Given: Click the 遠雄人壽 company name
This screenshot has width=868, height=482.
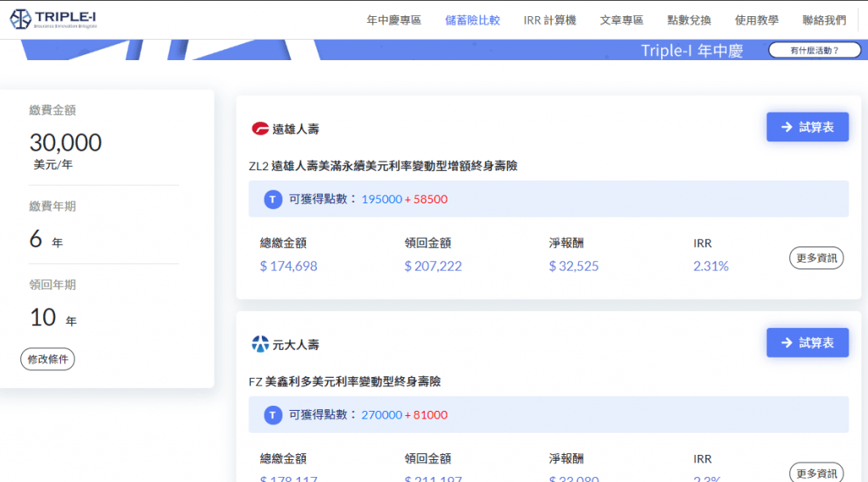Looking at the screenshot, I should click(x=296, y=129).
